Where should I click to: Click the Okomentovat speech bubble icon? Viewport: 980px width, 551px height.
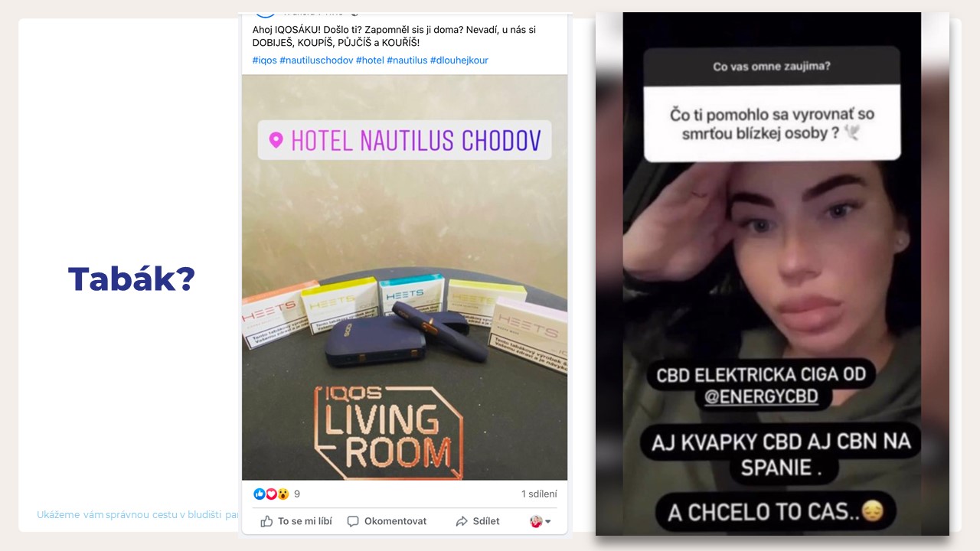(x=353, y=521)
